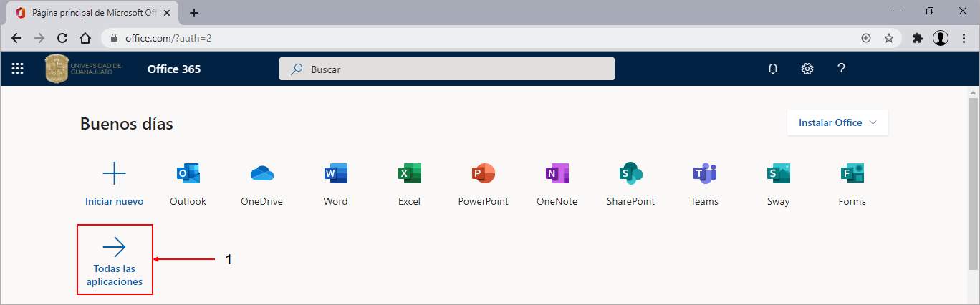
Task: Open Sway app icon
Action: [779, 173]
